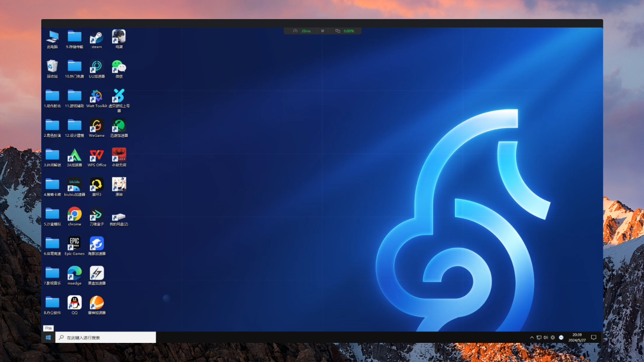This screenshot has width=644, height=362.
Task: Launch the steam desktop shortcut
Action: pyautogui.click(x=97, y=39)
